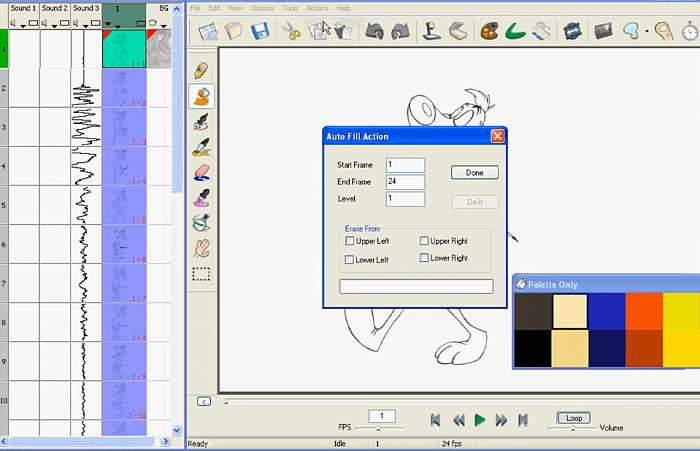Open the level 1 column dropdown arrow
Screen dimensions: 700x451
pos(118,27)
